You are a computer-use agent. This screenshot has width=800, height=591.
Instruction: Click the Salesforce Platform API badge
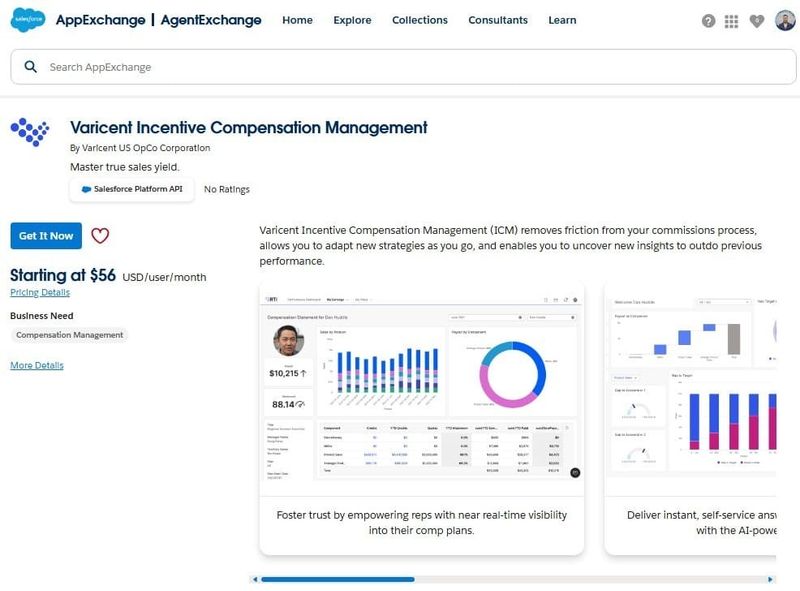pyautogui.click(x=132, y=189)
